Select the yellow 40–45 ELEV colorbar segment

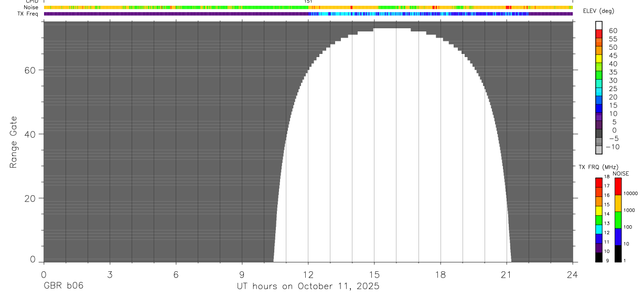(x=598, y=59)
